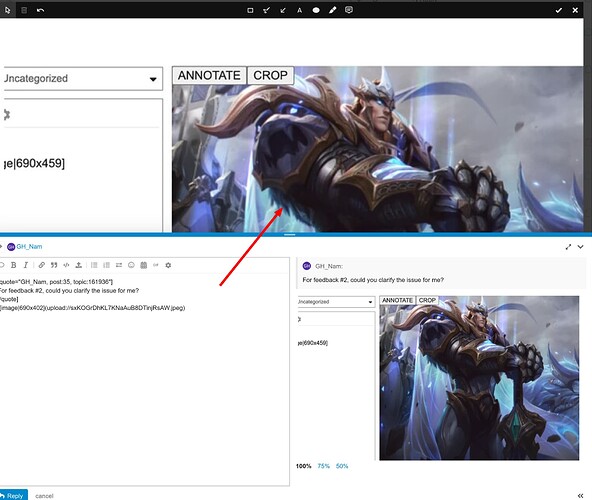592x500 pixels.
Task: Select the highlighter marker tool
Action: (x=267, y=10)
